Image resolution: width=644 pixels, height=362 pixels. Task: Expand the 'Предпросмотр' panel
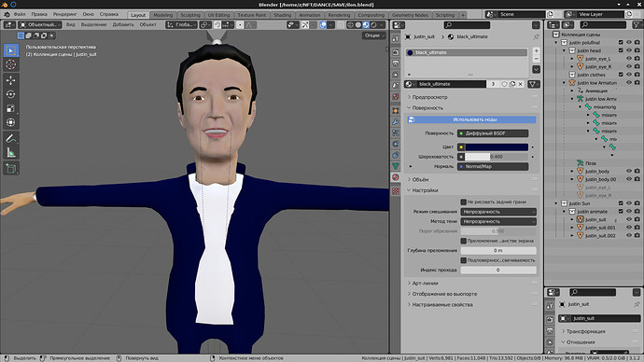pyautogui.click(x=429, y=97)
